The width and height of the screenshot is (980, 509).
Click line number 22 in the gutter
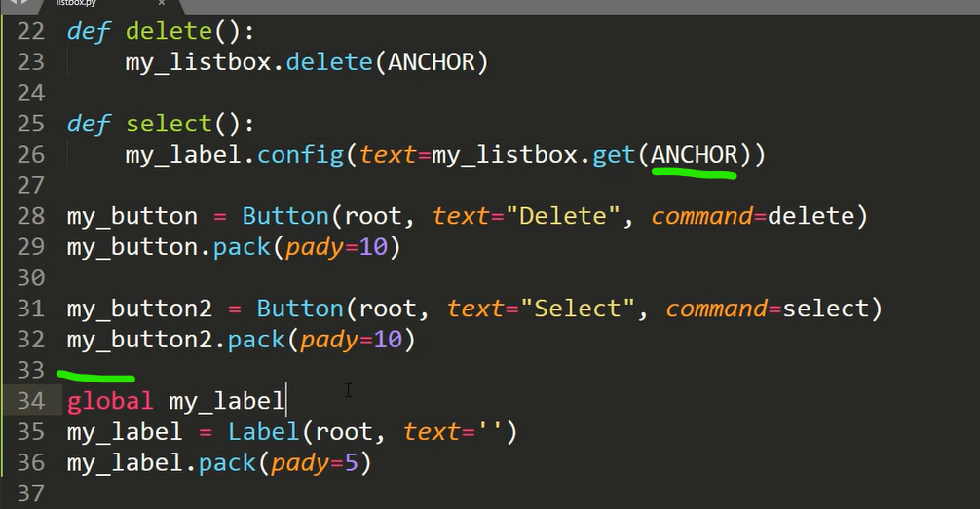pos(31,31)
